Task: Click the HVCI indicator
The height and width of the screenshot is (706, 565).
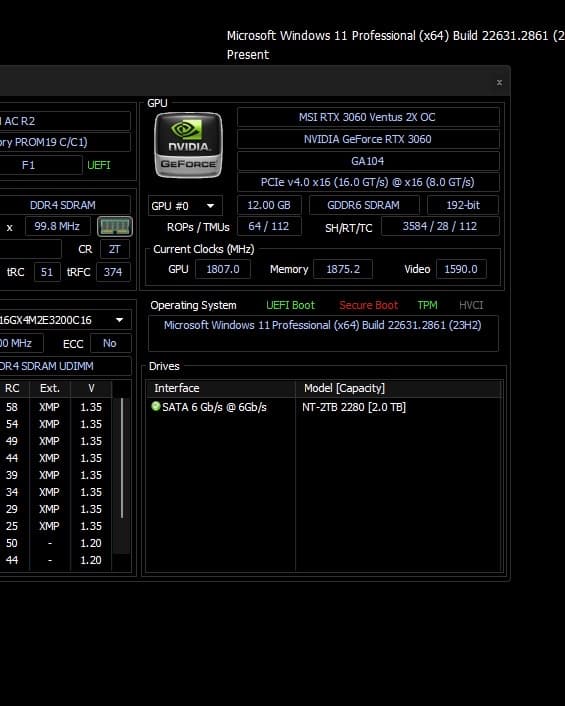Action: point(471,305)
